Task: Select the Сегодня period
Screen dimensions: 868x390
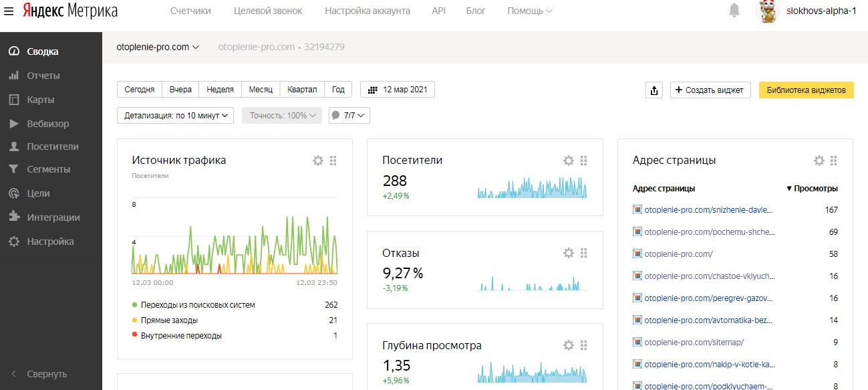Action: click(139, 90)
